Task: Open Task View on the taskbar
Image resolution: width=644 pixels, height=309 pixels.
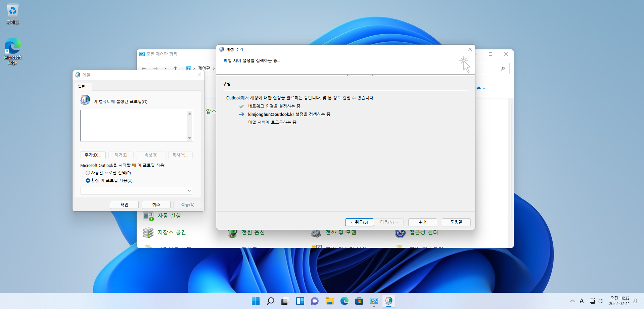Action: [285, 301]
